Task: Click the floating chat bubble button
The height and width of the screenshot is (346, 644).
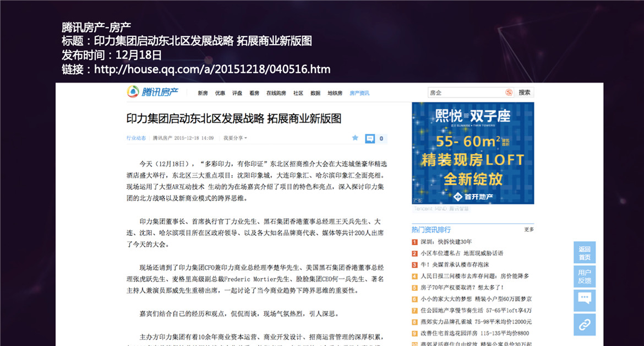Action: pyautogui.click(x=585, y=300)
